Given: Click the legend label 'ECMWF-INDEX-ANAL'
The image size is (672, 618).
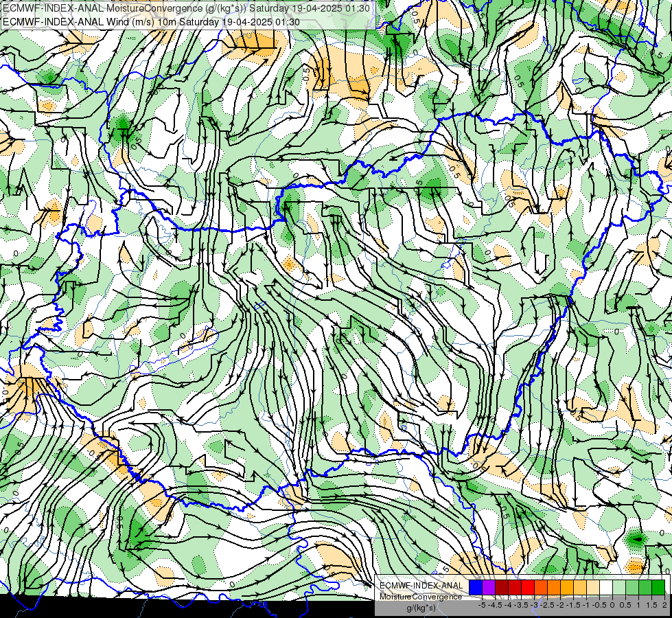Looking at the screenshot, I should [421, 586].
